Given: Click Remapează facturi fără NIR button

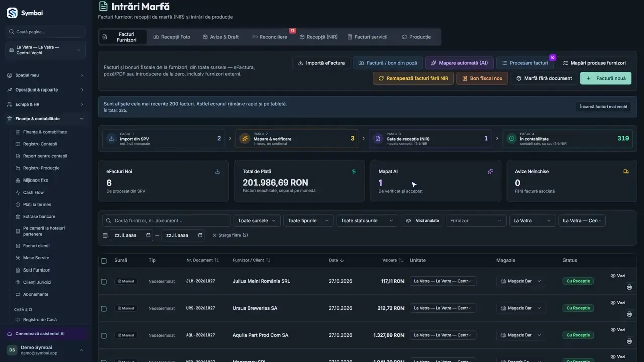Looking at the screenshot, I should click(414, 78).
